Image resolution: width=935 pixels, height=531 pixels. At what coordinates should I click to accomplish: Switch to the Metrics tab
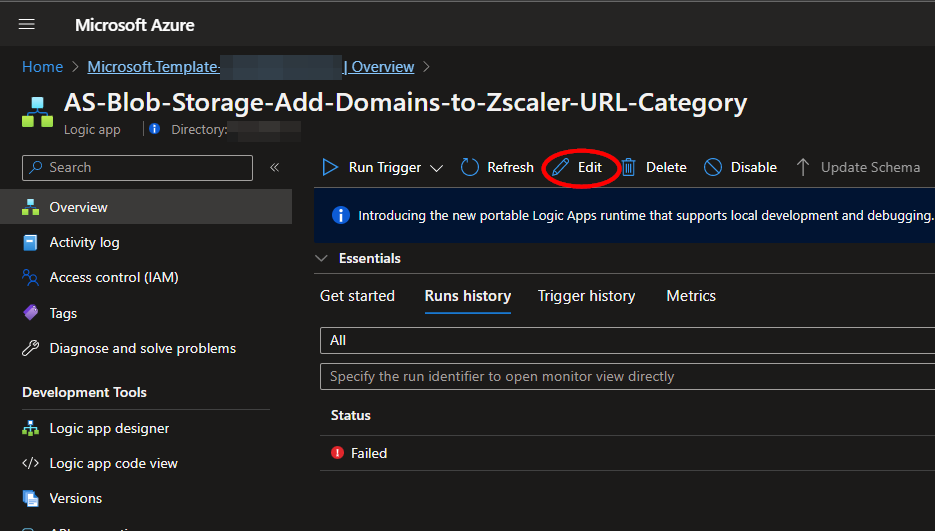(691, 296)
